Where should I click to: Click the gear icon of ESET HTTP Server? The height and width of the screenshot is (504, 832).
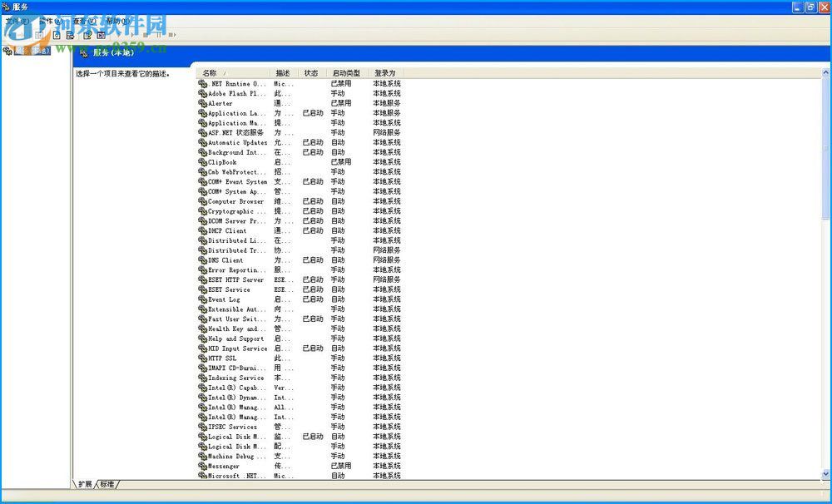(203, 280)
